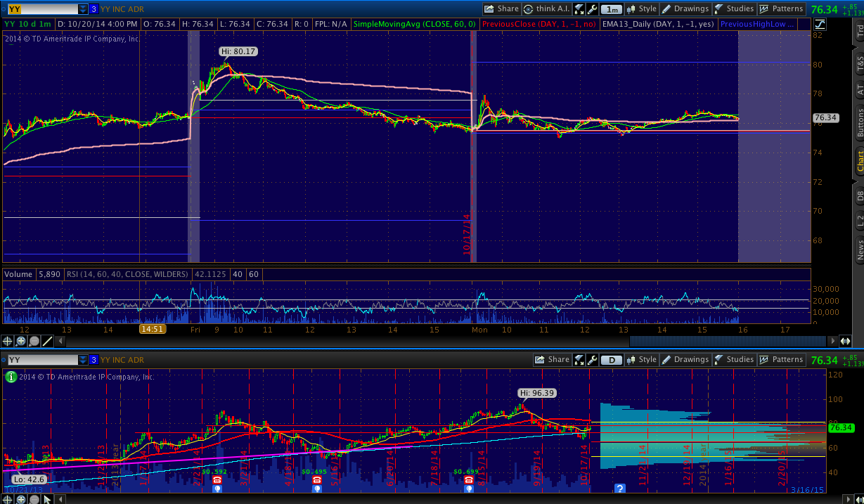The image size is (864, 504).
Task: Expand the YY symbol dropdown in the top chart
Action: click(83, 9)
